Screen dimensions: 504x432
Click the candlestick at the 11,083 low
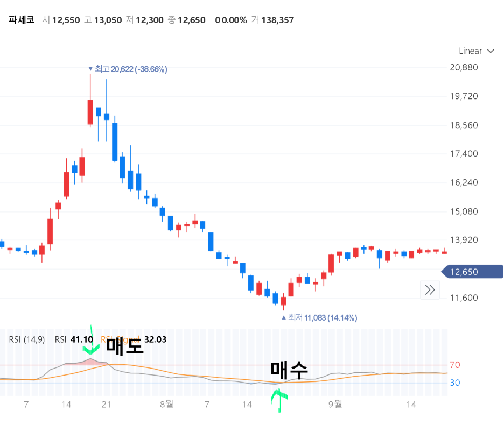[283, 301]
